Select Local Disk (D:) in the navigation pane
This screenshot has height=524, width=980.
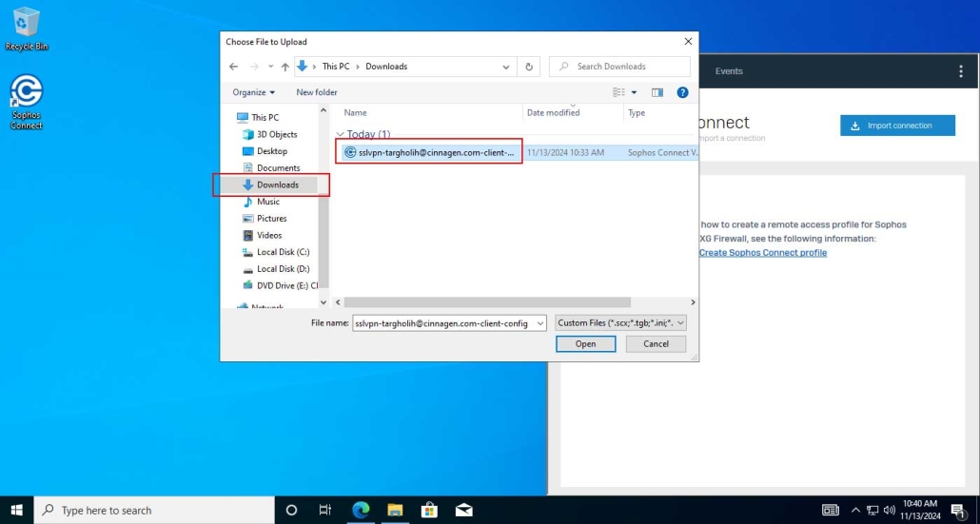283,269
